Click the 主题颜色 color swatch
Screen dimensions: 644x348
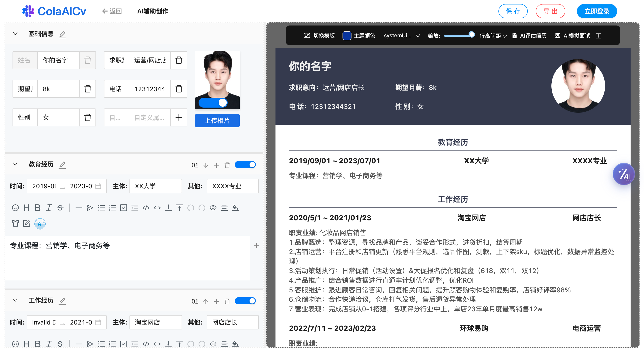coord(347,36)
